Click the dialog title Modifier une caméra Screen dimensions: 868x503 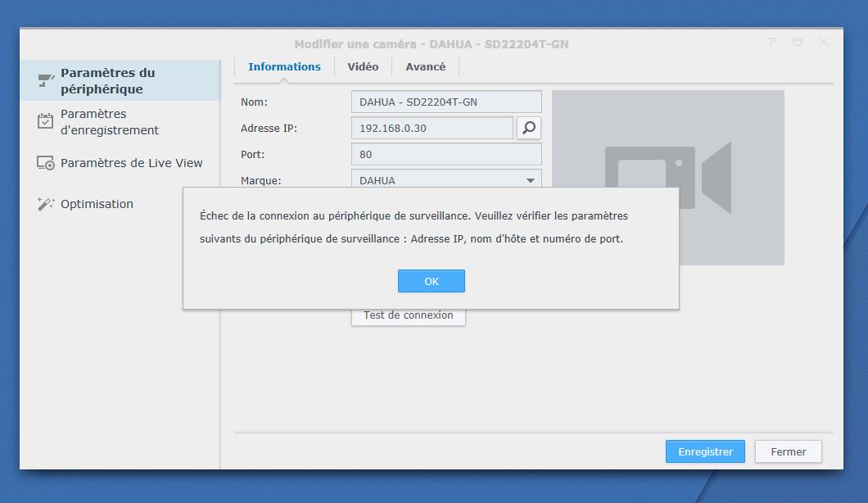pos(432,44)
